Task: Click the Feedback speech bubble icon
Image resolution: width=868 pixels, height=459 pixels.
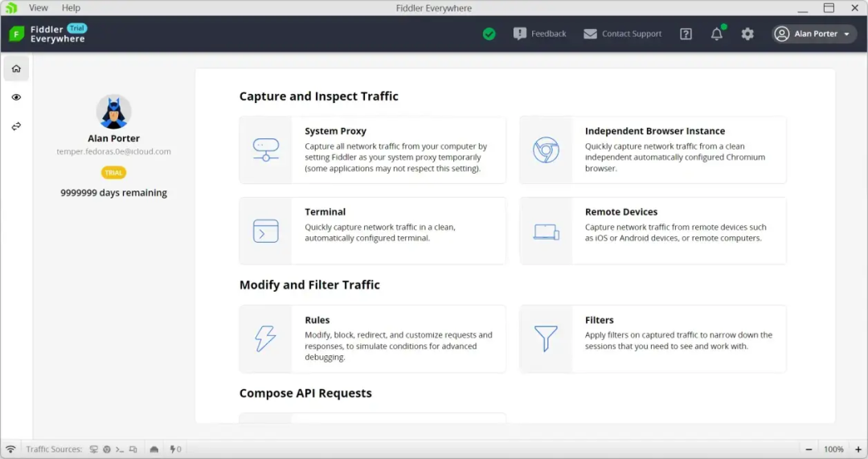Action: (x=519, y=34)
